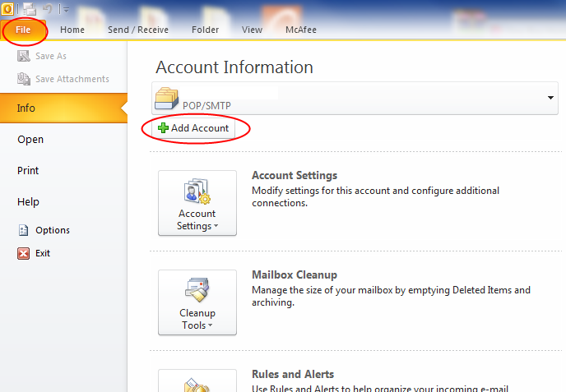Viewport: 566px width, 392px height.
Task: Click the red Exit icon
Action: click(24, 253)
